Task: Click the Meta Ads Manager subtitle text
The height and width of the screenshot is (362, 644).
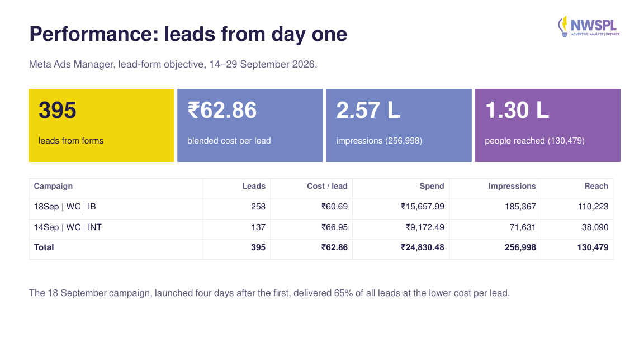Action: point(173,64)
